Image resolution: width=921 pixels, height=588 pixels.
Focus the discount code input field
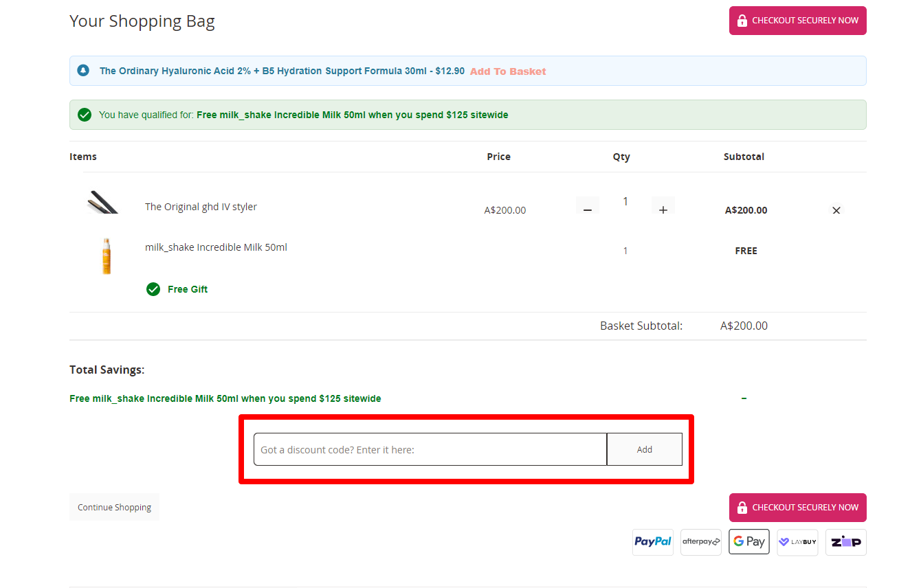tap(430, 449)
